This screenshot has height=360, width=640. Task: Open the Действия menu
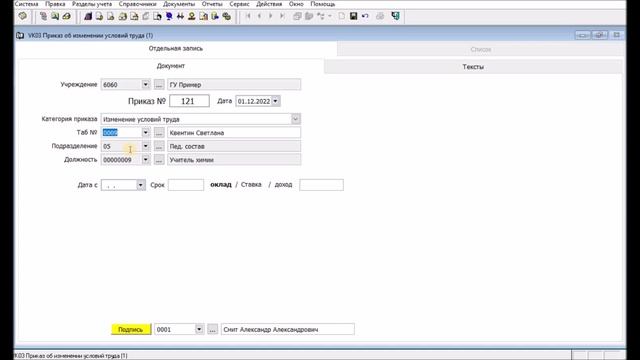point(269,4)
